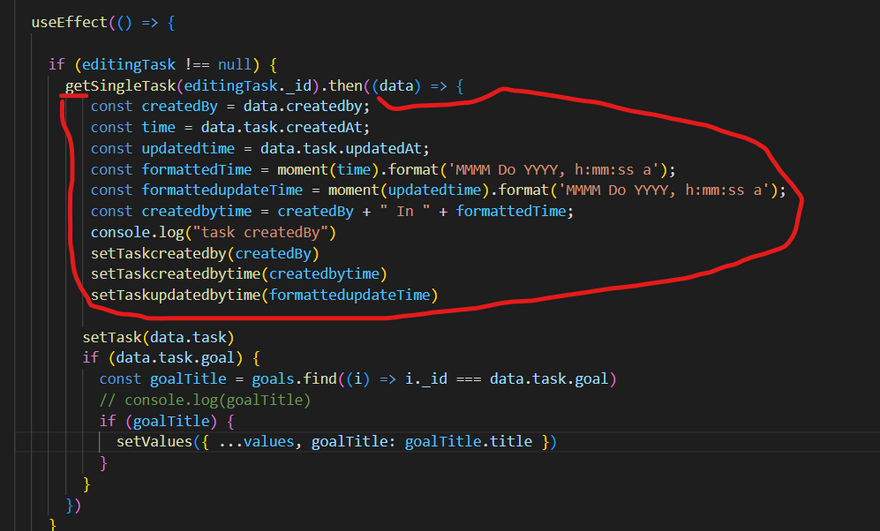The height and width of the screenshot is (531, 880).
Task: Click the setTask(data.task) call
Action: 158,337
